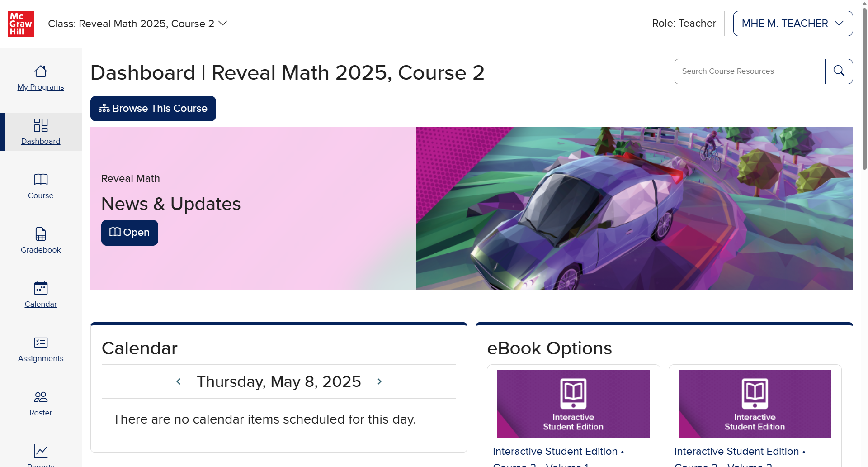The width and height of the screenshot is (868, 467).
Task: Open the Roster people icon
Action: click(41, 397)
